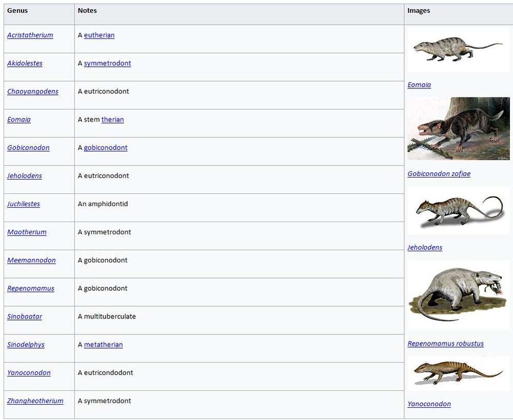The image size is (513, 420).
Task: Follow the therian link beside Eomaia
Action: click(x=112, y=119)
